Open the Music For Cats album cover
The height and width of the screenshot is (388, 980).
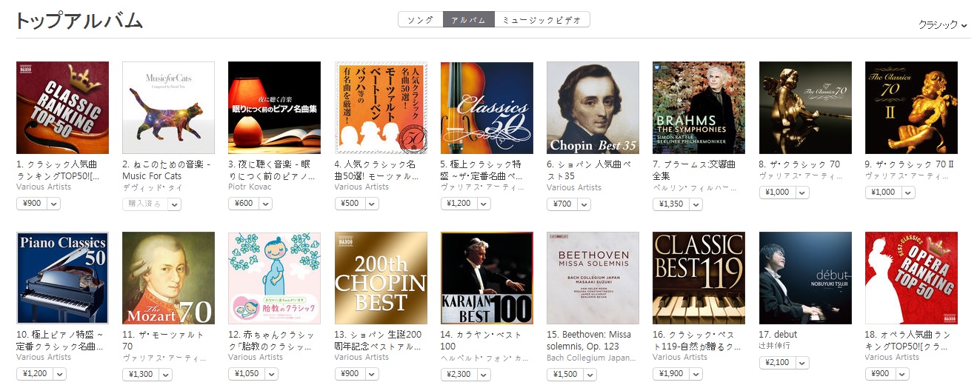point(168,107)
